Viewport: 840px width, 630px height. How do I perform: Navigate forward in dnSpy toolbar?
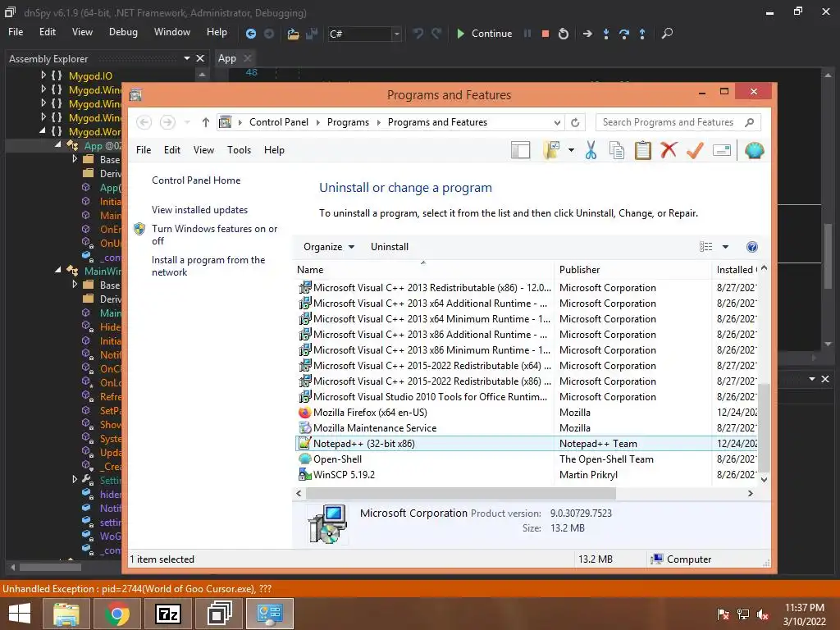click(x=269, y=33)
